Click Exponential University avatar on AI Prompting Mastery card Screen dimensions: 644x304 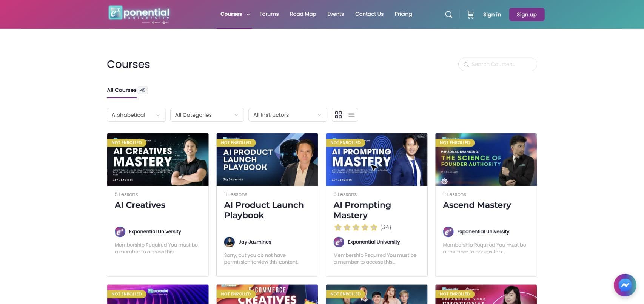coord(339,242)
